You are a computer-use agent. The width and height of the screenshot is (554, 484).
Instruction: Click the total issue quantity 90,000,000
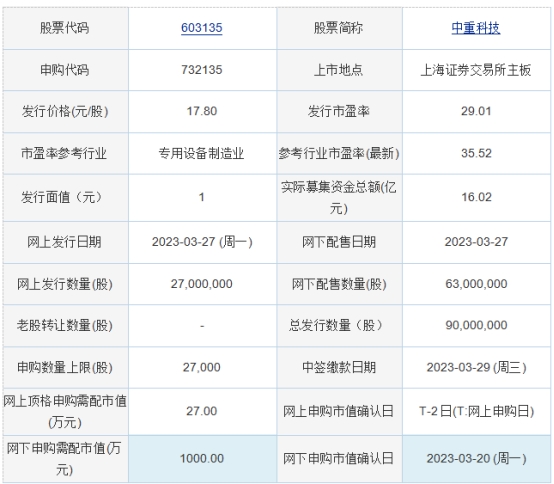point(476,325)
